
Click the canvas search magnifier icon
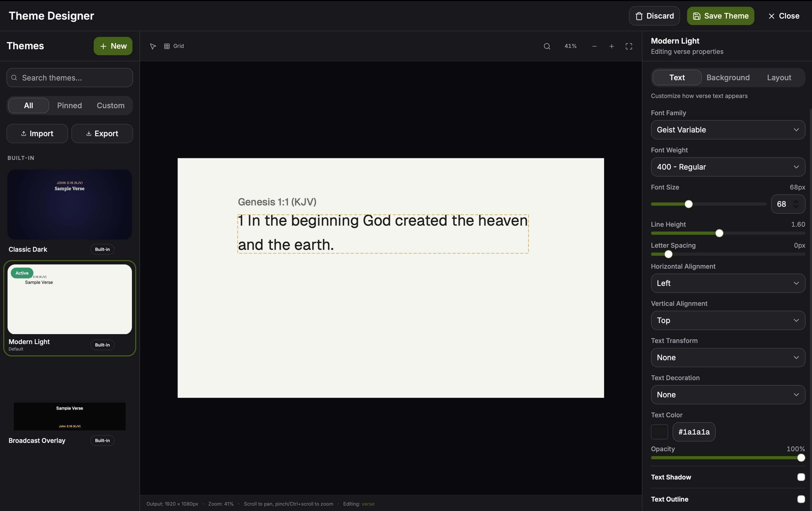click(547, 46)
